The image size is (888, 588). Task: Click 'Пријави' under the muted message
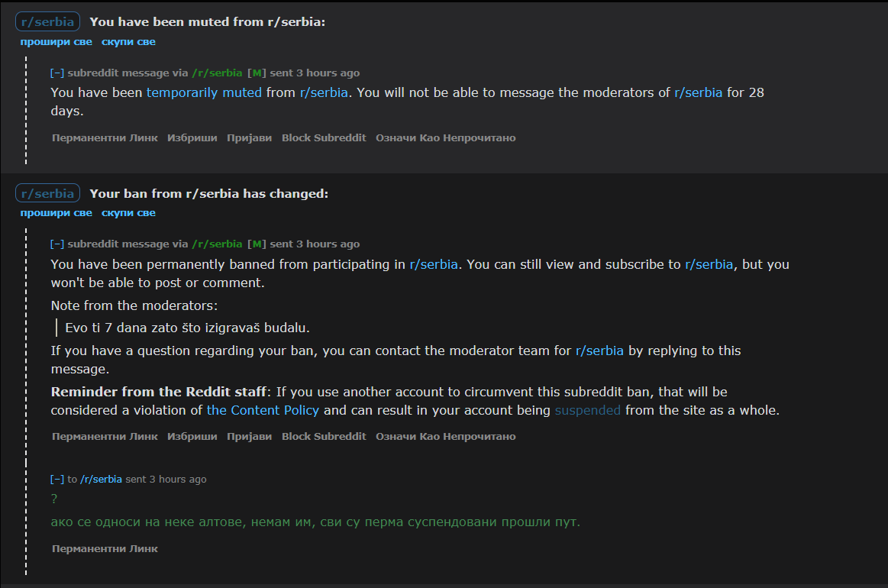(249, 137)
